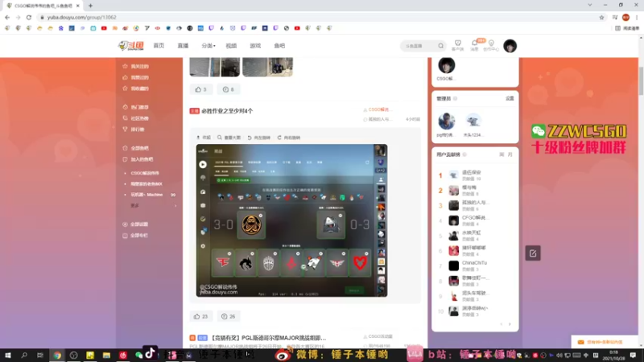The height and width of the screenshot is (362, 644).
Task: Go to next page of contribution ranking
Action: click(510, 324)
